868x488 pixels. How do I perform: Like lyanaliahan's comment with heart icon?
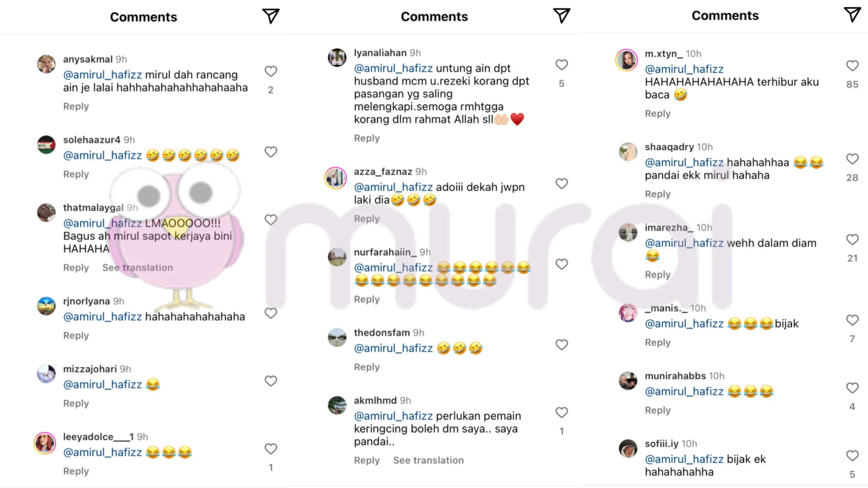click(561, 65)
